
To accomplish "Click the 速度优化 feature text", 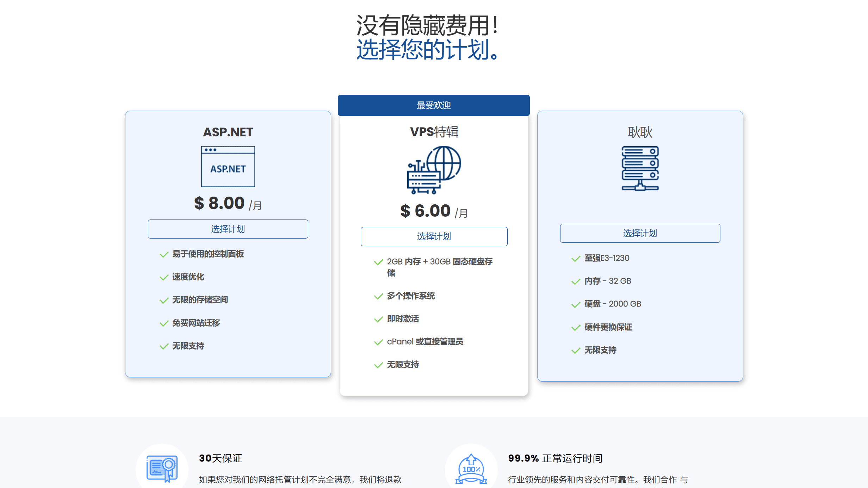I will (x=188, y=277).
